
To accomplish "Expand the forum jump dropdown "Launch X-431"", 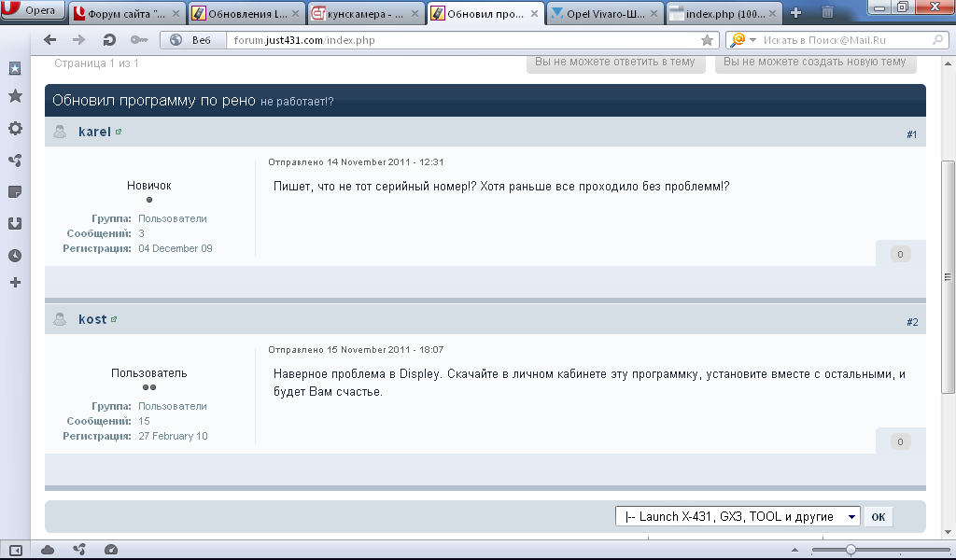I will click(x=738, y=517).
